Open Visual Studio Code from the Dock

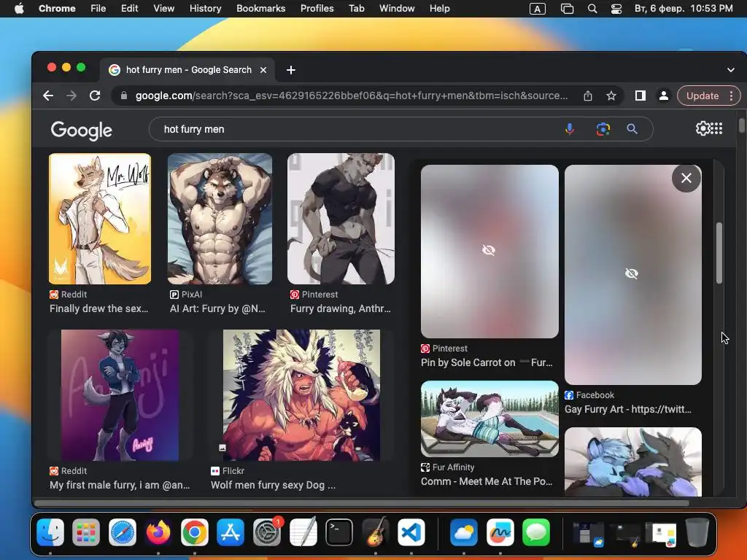point(411,532)
